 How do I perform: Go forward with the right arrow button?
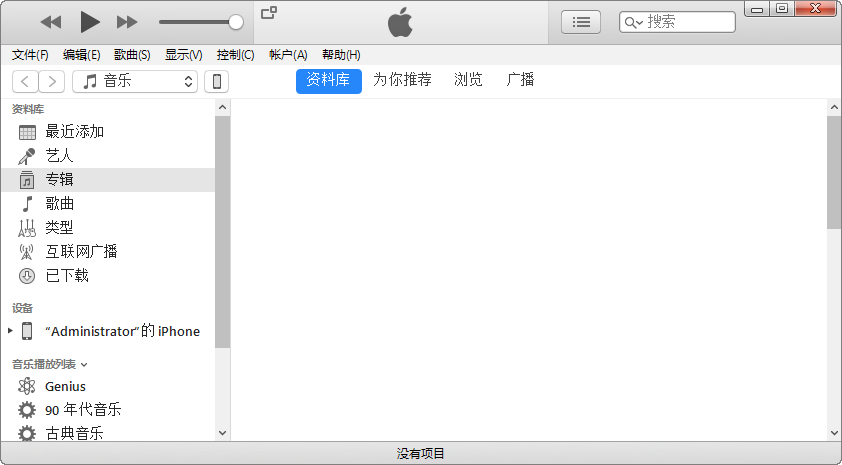point(52,81)
